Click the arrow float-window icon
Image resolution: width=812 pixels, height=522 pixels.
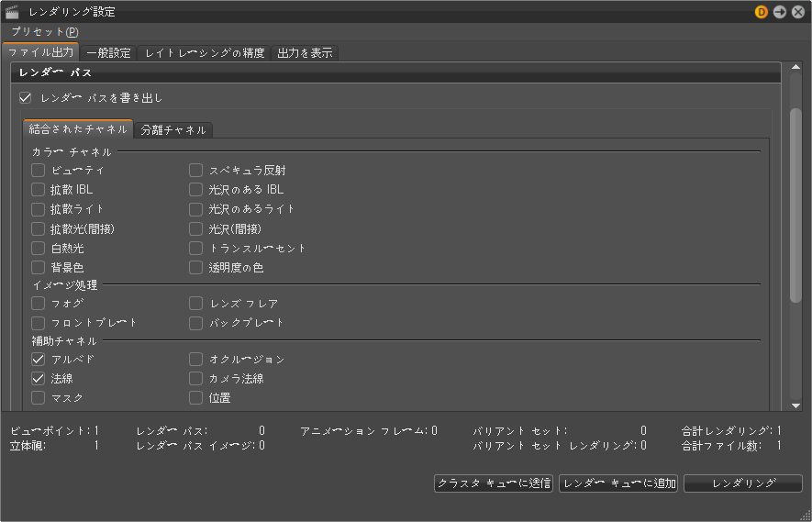[779, 12]
